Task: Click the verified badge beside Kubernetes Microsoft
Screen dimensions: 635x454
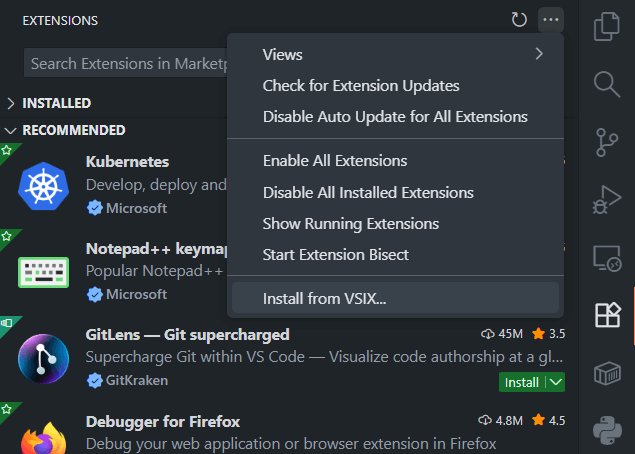Action: pos(94,208)
